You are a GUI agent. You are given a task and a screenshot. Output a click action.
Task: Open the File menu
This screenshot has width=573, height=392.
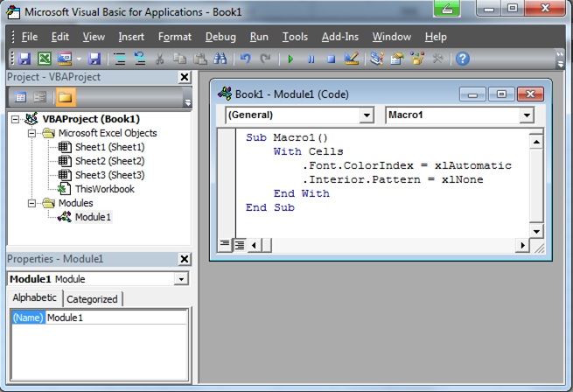(x=30, y=37)
